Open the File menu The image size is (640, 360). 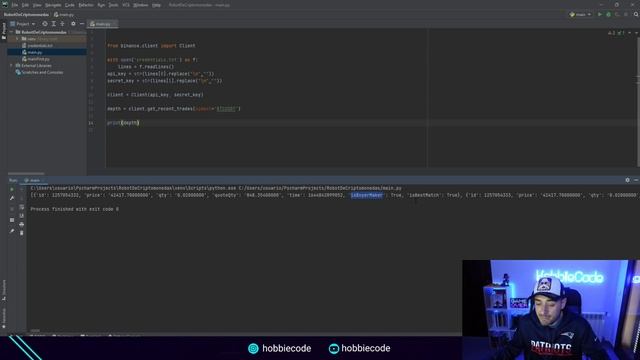coord(15,5)
